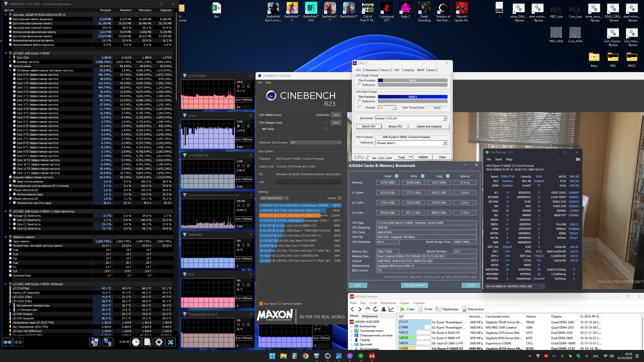Viewport: 644px width, 362px height.
Task: Click Stress CPU button in CPU-Z
Action: coord(395,126)
